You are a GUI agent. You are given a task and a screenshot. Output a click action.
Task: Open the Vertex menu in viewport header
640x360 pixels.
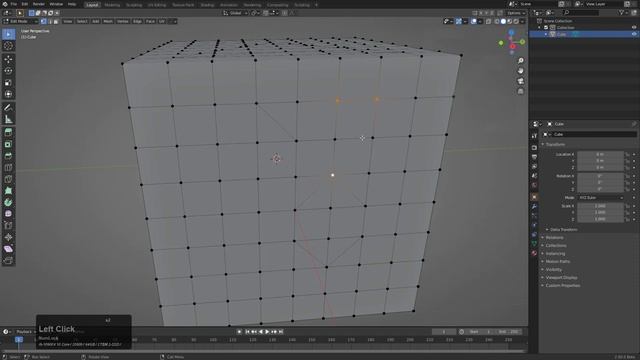tap(122, 21)
